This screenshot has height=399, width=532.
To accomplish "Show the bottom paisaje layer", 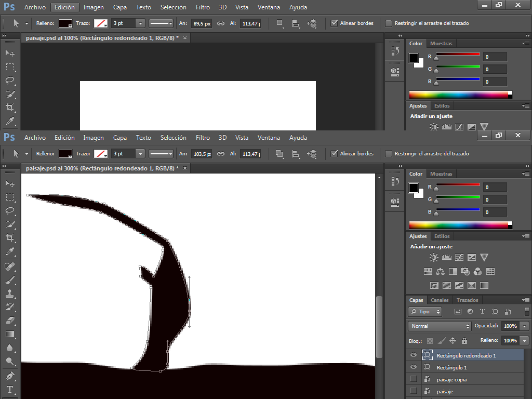I will tap(413, 391).
